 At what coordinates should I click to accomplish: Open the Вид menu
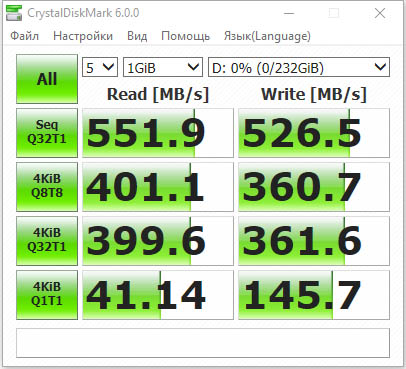[137, 36]
